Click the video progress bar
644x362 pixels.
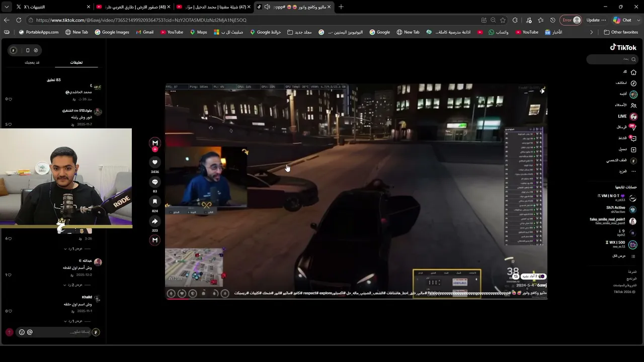coord(356,299)
